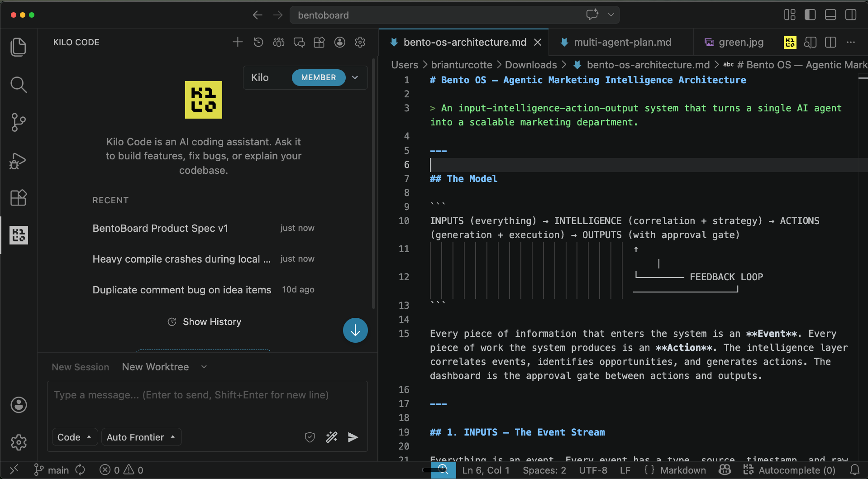Toggle the bottom panel layout button
The width and height of the screenshot is (868, 479).
tap(830, 15)
